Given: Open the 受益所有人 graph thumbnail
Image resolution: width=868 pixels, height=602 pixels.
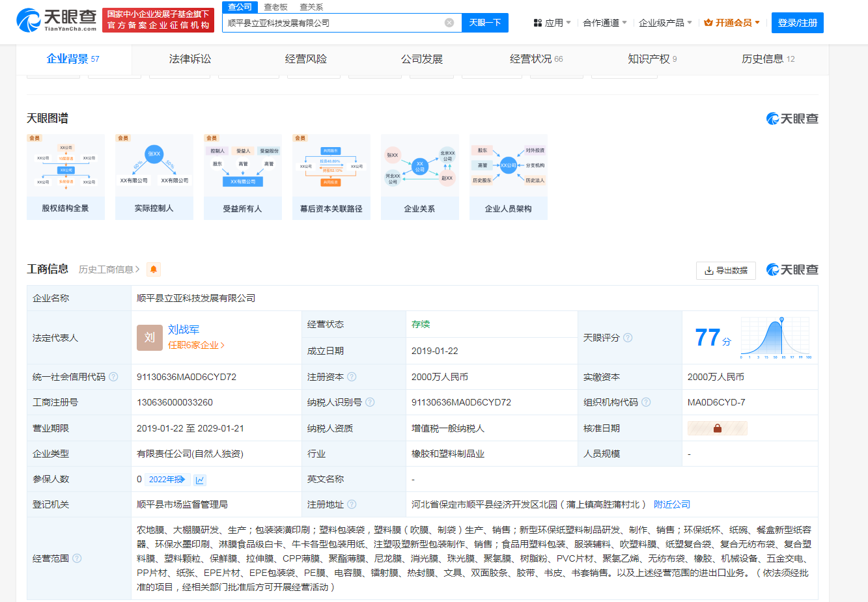Looking at the screenshot, I should coord(243,177).
